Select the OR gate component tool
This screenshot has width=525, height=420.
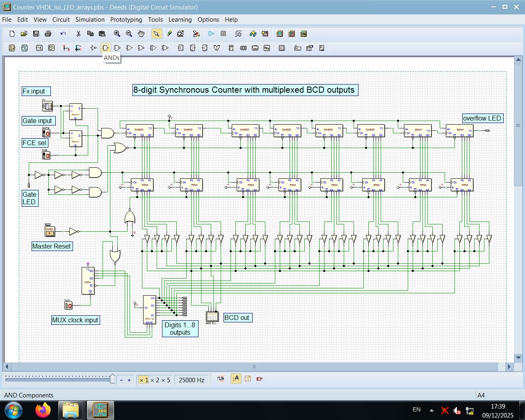tap(129, 48)
